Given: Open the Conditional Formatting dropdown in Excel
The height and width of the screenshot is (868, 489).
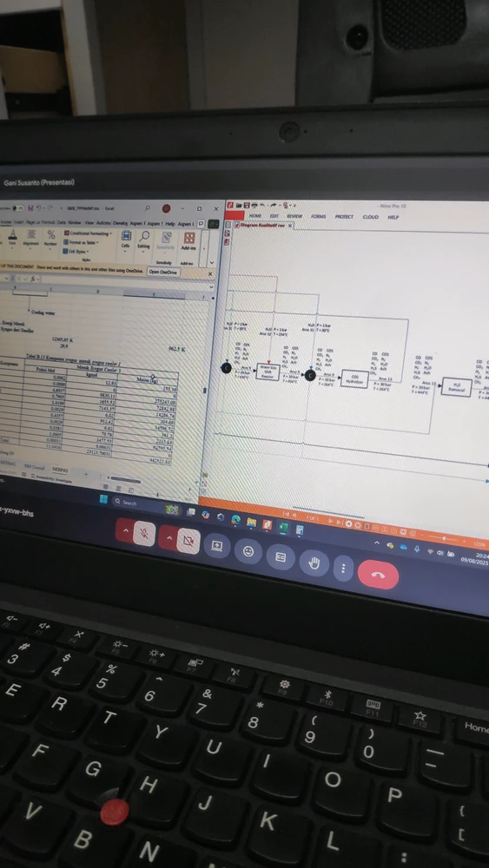Looking at the screenshot, I should (88, 233).
